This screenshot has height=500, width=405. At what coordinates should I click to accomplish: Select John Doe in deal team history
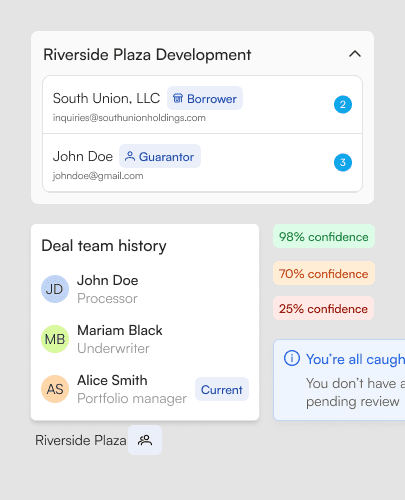coord(108,280)
